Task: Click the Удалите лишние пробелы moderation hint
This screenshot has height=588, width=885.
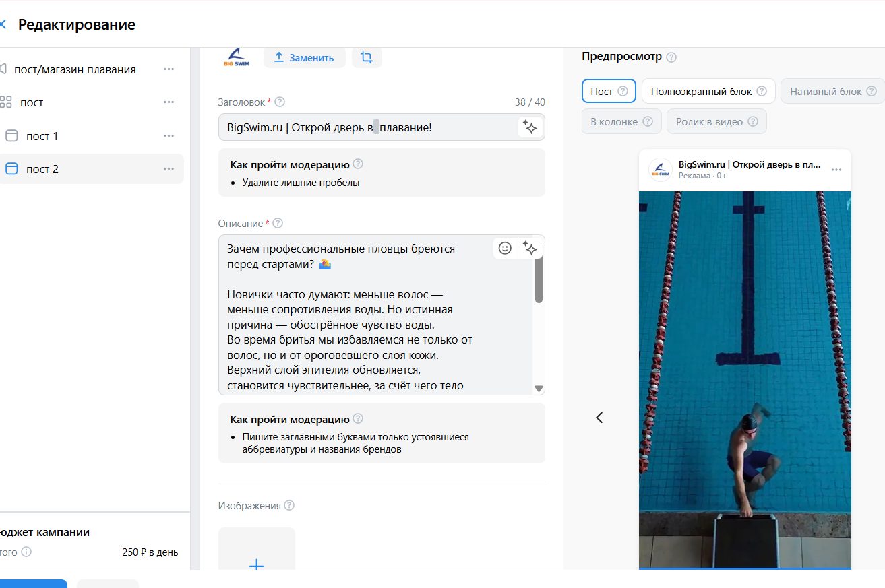Action: [x=301, y=183]
